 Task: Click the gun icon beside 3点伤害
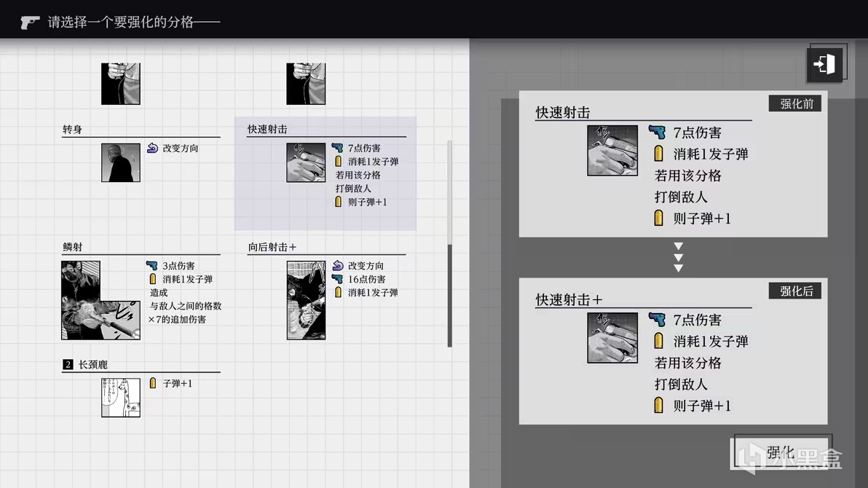coord(152,265)
